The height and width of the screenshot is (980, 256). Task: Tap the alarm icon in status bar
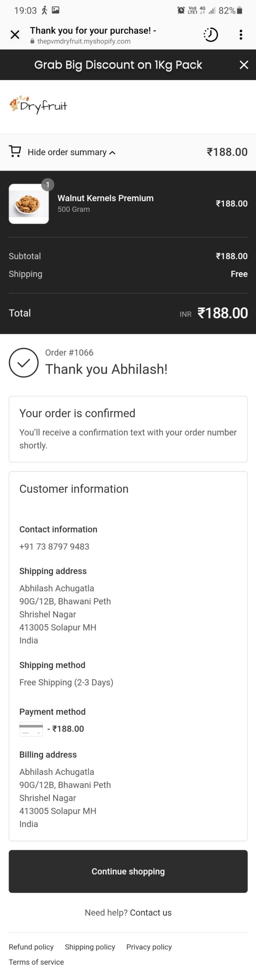click(181, 10)
